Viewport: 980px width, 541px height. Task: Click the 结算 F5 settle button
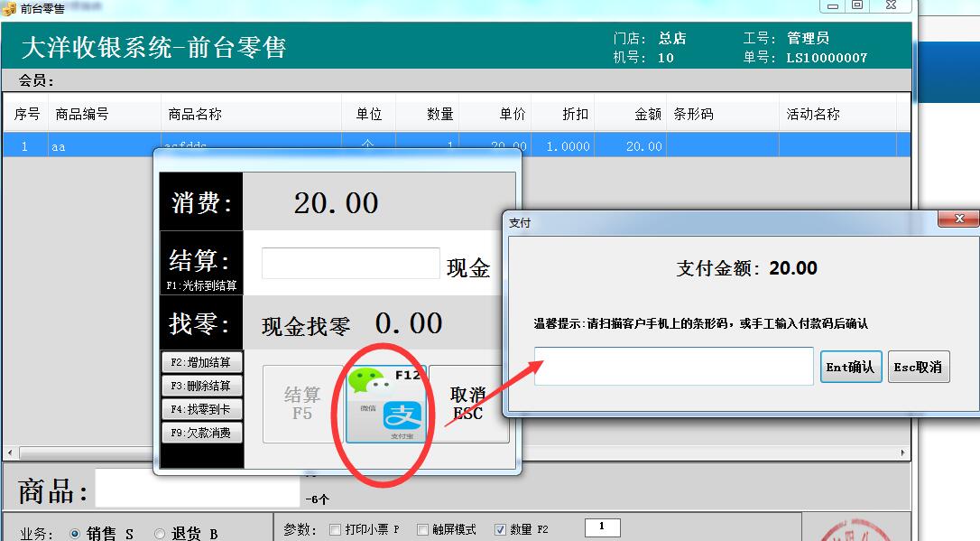(302, 404)
